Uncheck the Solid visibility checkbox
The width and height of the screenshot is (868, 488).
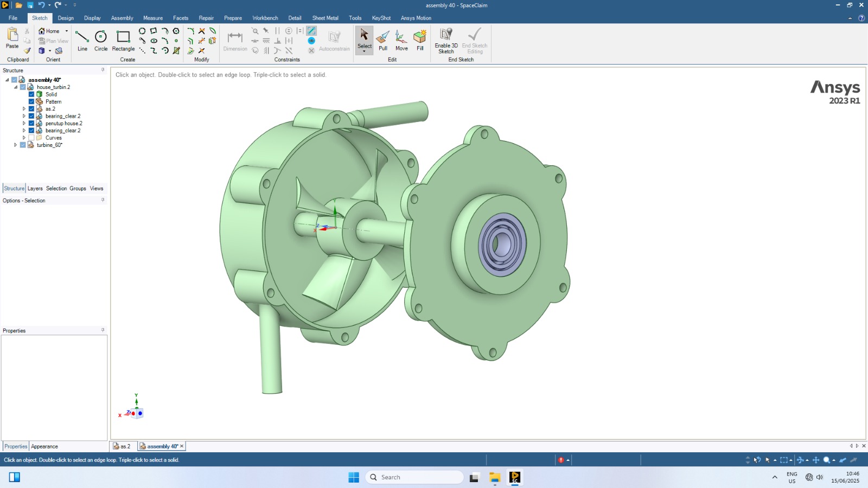tap(31, 94)
